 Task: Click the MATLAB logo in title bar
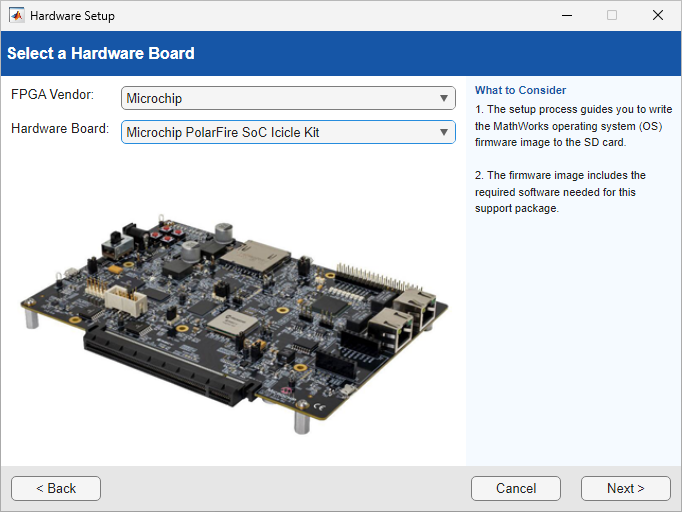(16, 16)
